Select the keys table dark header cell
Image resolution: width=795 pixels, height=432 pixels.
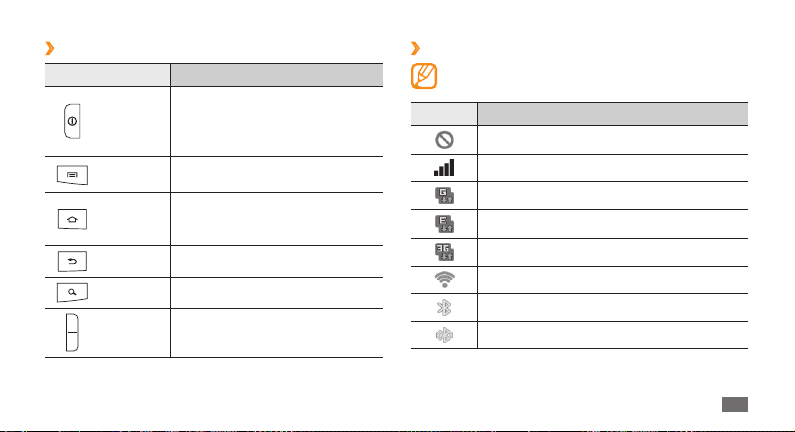[277, 75]
